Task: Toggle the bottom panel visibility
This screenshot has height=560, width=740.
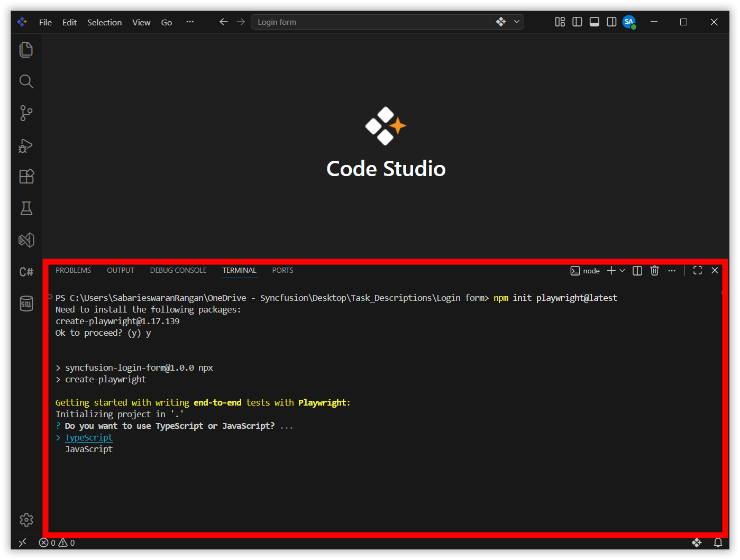Action: [595, 22]
